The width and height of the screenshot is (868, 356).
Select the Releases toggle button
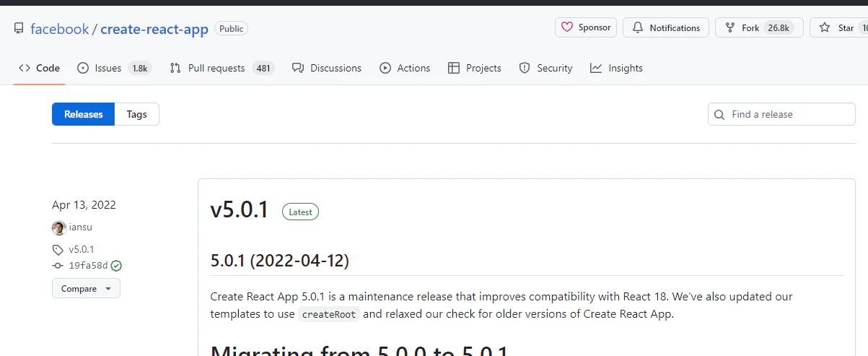point(84,114)
